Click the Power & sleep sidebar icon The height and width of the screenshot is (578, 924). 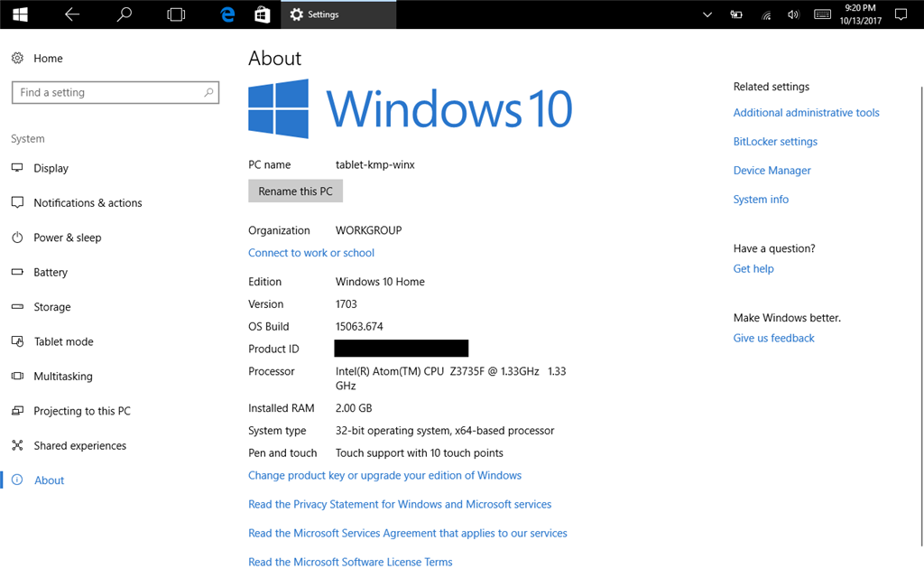[x=18, y=238]
